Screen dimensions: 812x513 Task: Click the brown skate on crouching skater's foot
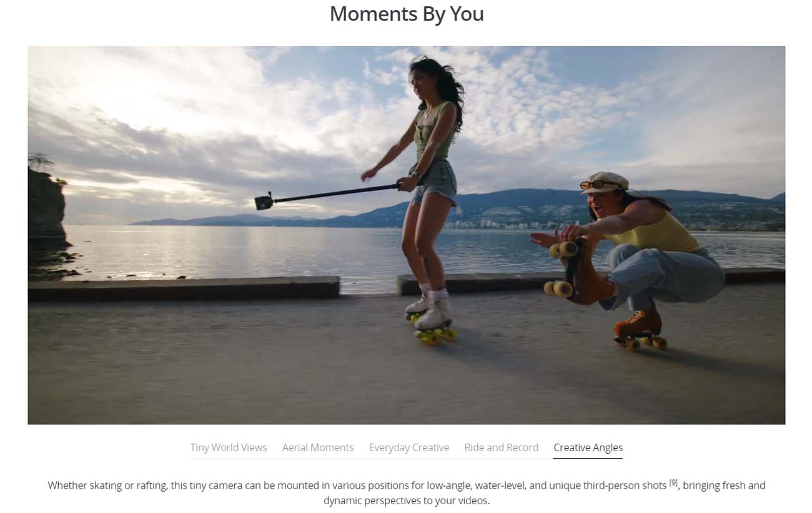tap(638, 328)
